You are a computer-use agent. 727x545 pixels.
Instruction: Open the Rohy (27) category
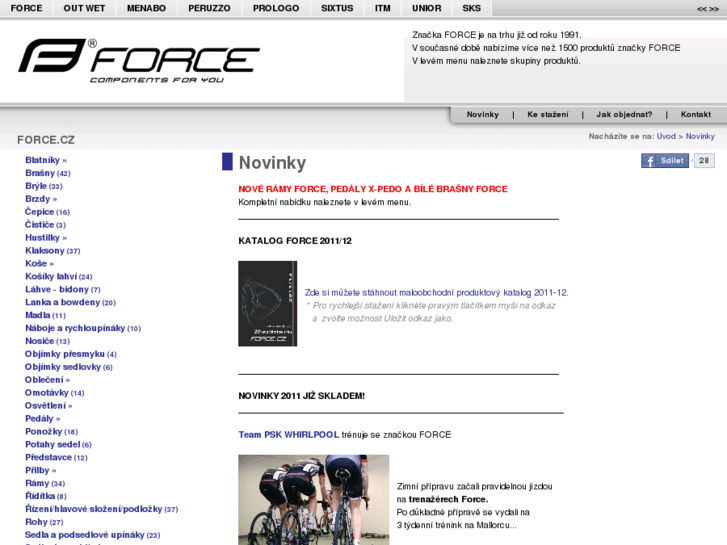coord(44,522)
